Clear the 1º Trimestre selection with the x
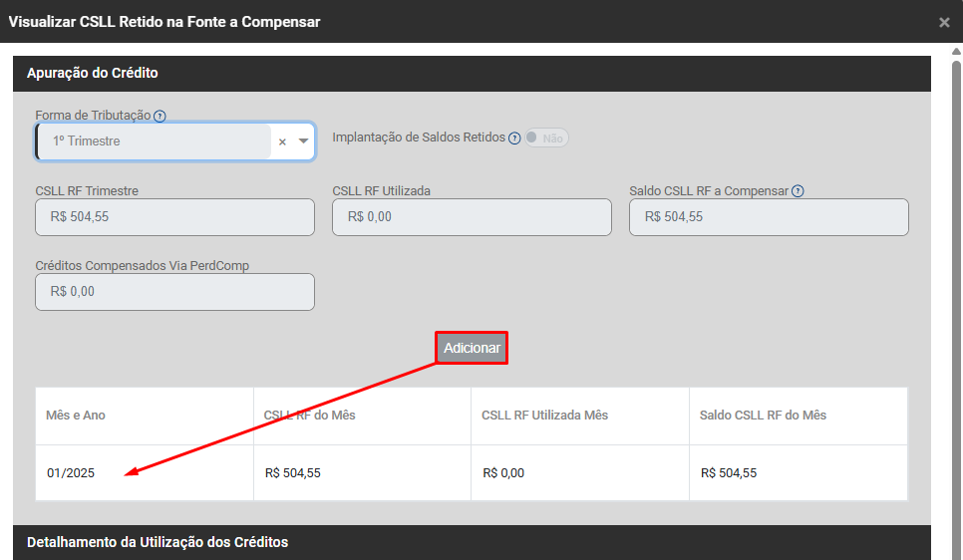 (282, 141)
